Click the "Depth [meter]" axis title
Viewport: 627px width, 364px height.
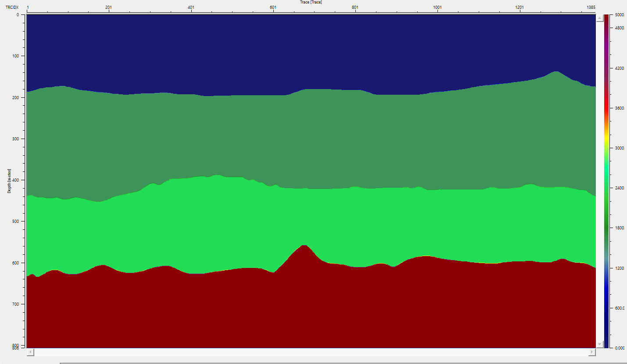[8, 181]
